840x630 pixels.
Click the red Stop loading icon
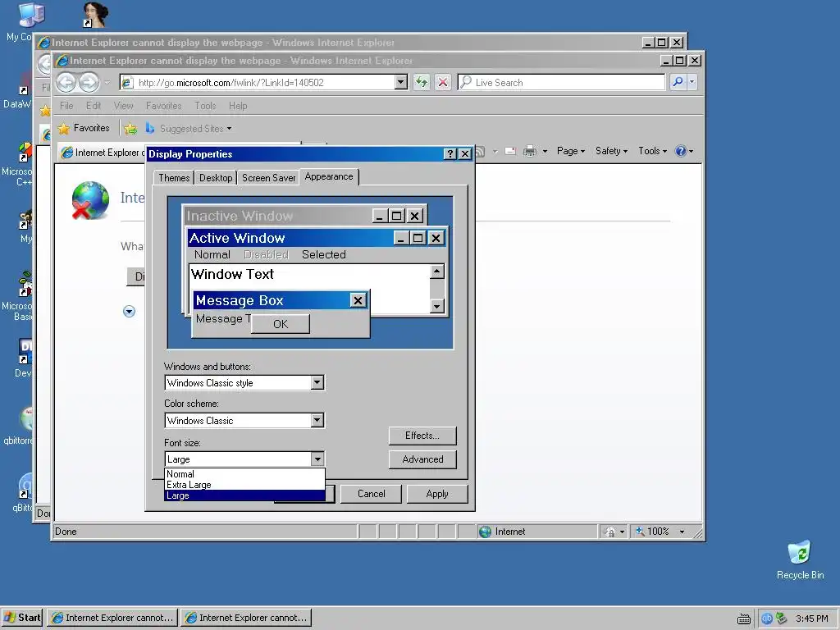click(443, 82)
